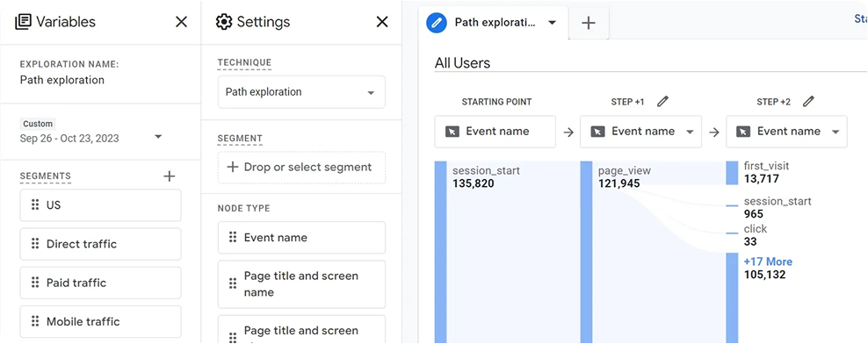
Task: Click the Settings gear icon
Action: point(224,22)
